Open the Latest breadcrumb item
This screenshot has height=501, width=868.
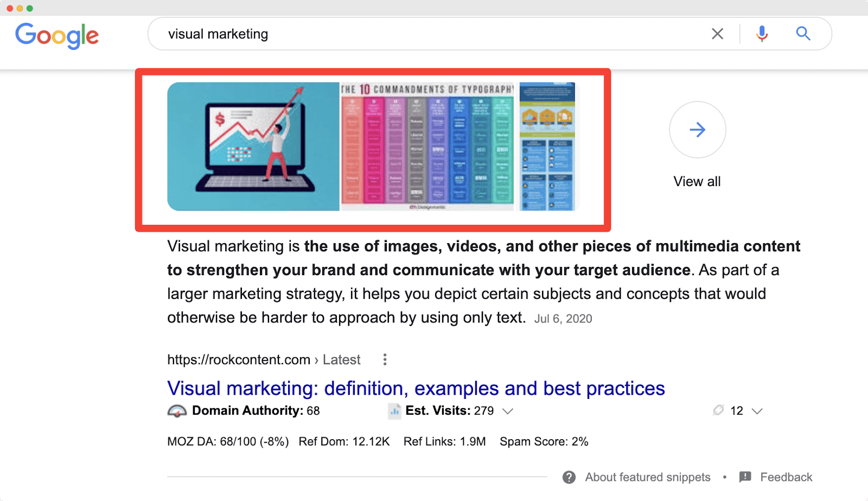click(341, 359)
